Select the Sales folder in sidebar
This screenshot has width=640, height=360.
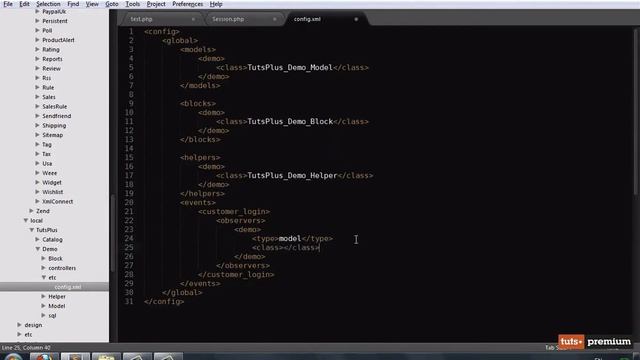[x=49, y=97]
